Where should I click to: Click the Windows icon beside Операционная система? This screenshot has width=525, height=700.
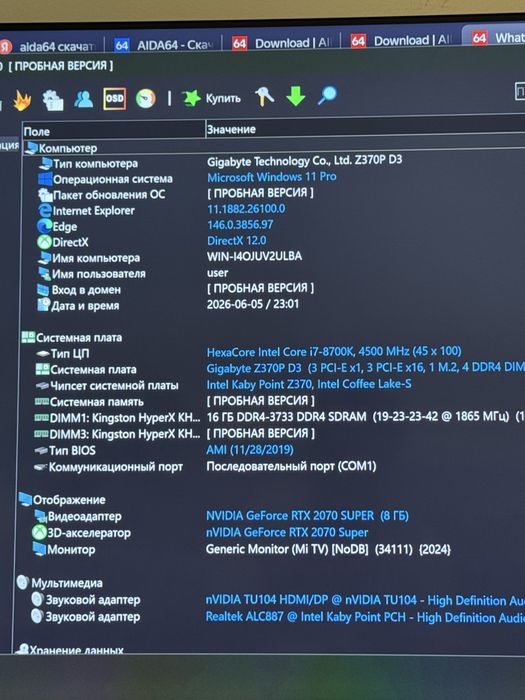coord(45,179)
